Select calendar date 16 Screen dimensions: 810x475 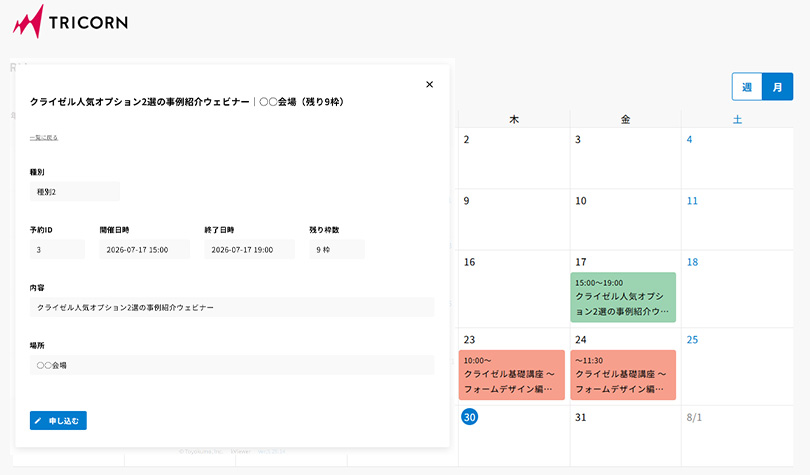tap(470, 262)
